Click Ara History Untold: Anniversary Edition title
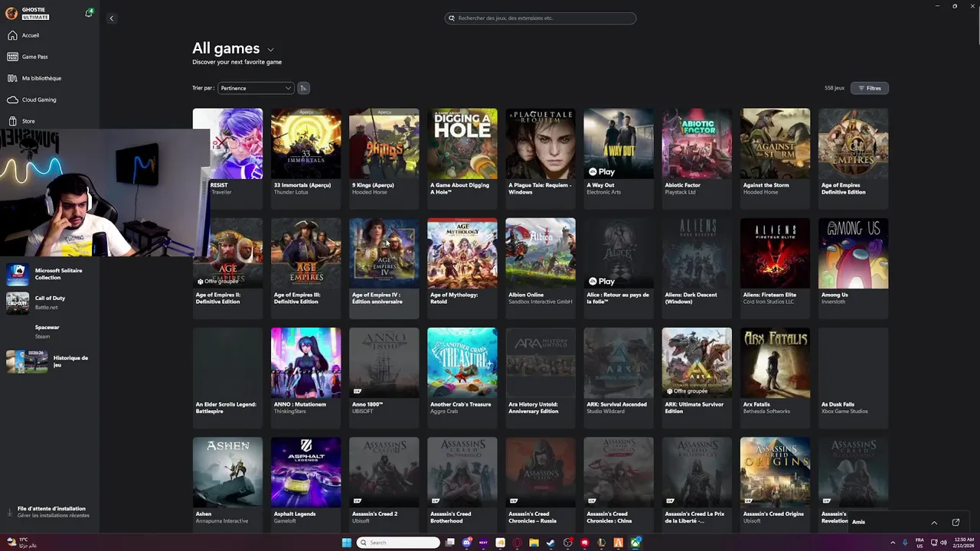 [535, 408]
